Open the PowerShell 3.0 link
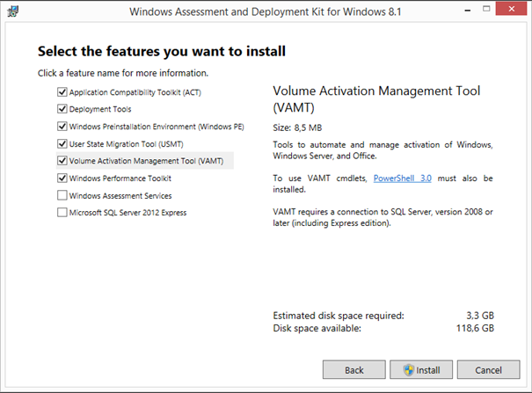The height and width of the screenshot is (393, 532). coord(403,178)
